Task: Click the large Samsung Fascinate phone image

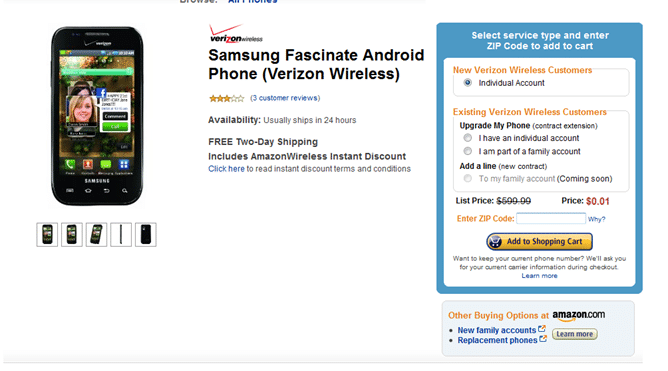Action: [x=97, y=116]
